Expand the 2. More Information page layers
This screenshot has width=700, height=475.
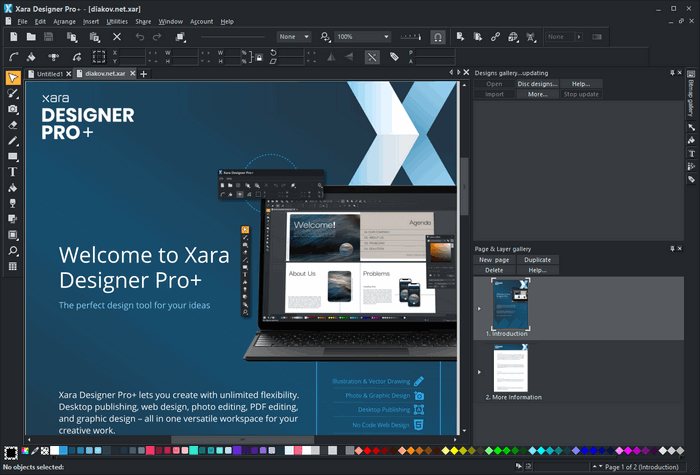479,372
